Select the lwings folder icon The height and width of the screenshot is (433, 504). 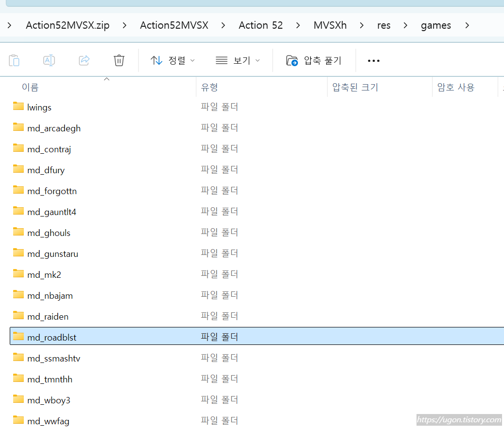click(x=18, y=106)
